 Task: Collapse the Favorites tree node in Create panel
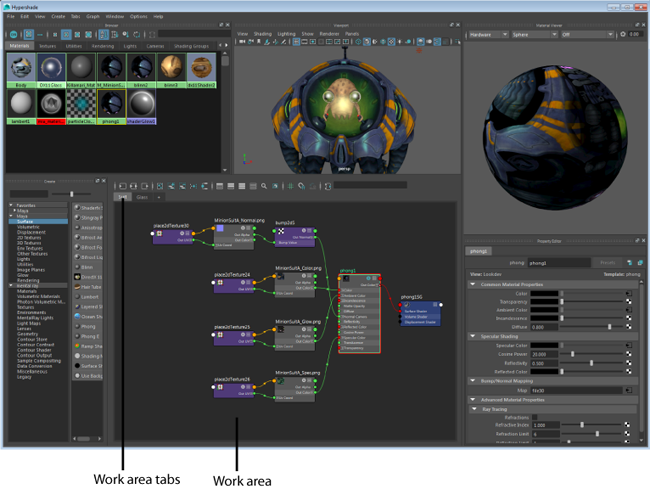pos(11,205)
